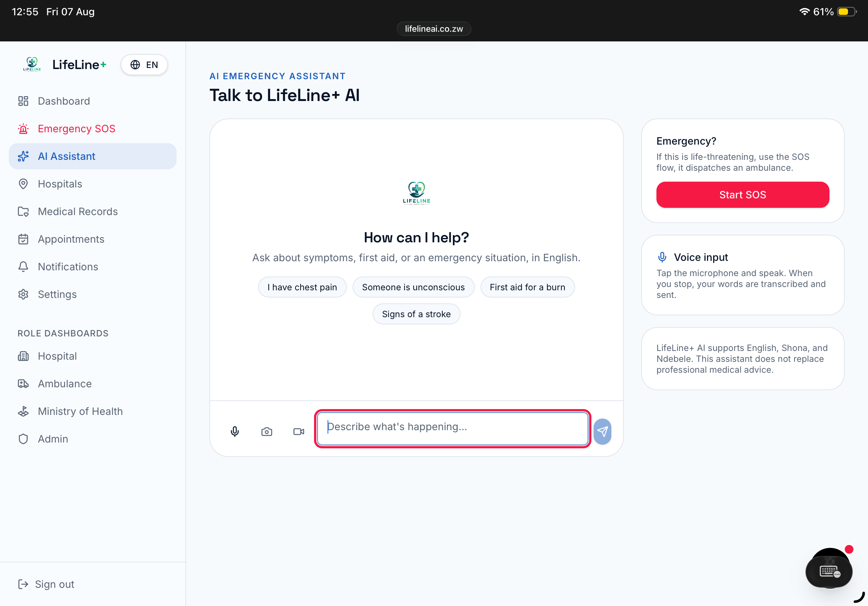Choose 'I have chest pain' suggestion
This screenshot has width=868, height=606.
pyautogui.click(x=302, y=287)
